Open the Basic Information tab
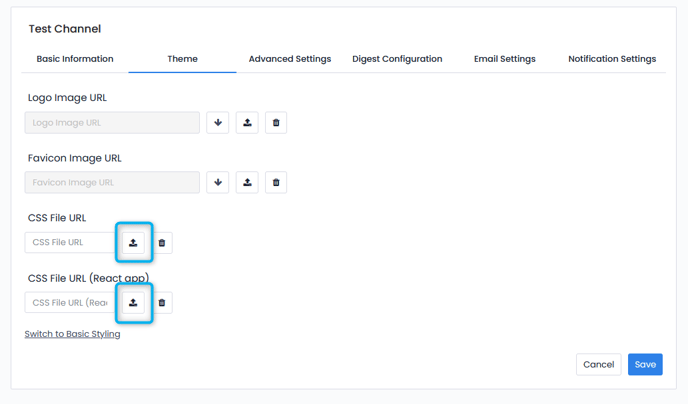 click(75, 59)
